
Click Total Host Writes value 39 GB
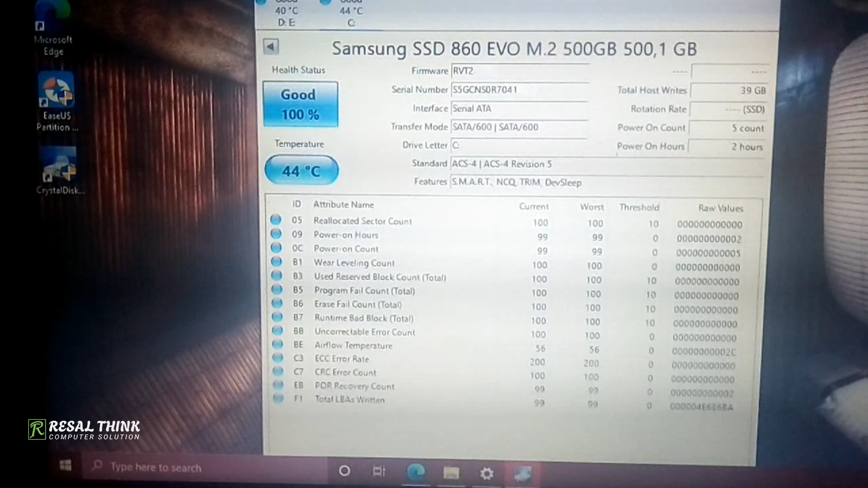click(729, 91)
